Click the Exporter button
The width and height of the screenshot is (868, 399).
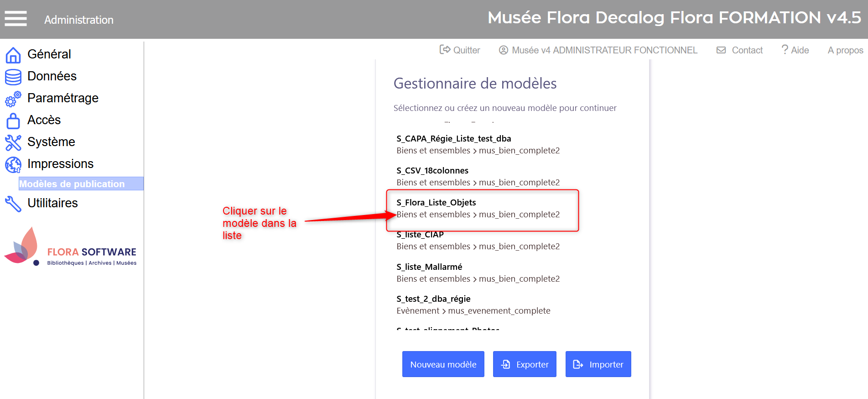click(x=525, y=364)
